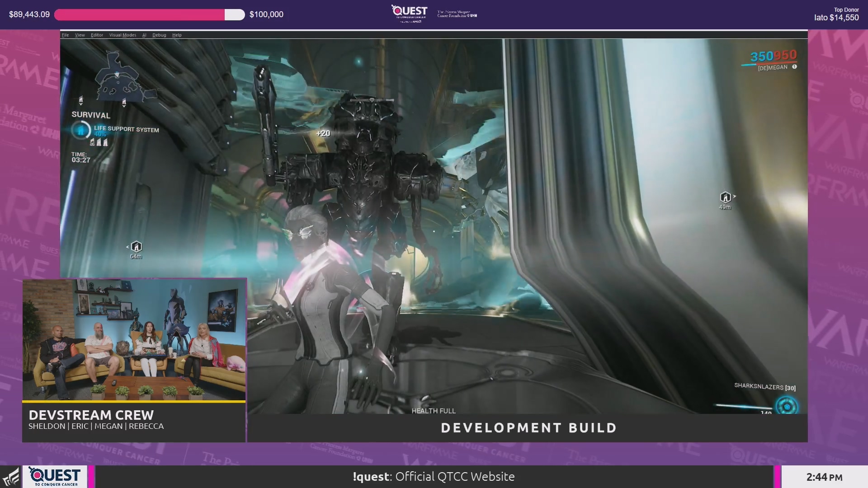868x488 pixels.
Task: Click the Top Donor 'lato $14,550' text
Action: tap(836, 18)
